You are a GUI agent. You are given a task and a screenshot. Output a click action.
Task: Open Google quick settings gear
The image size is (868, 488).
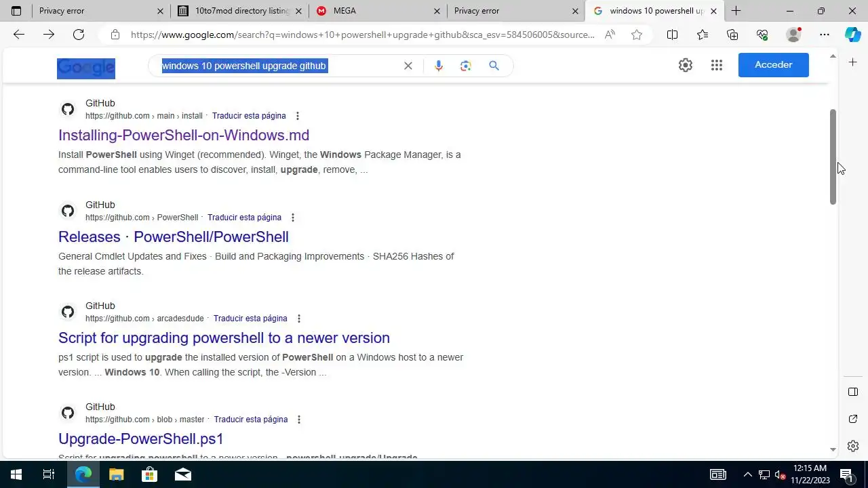tap(686, 65)
